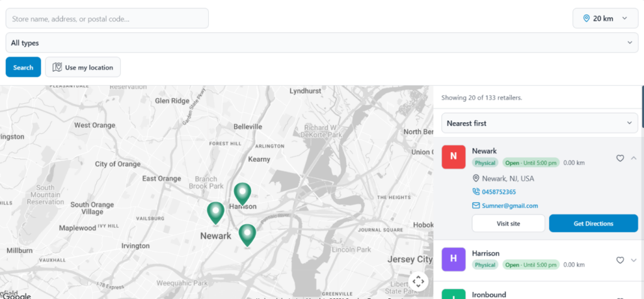
Task: Click the Kearny label on the map
Action: pyautogui.click(x=259, y=159)
